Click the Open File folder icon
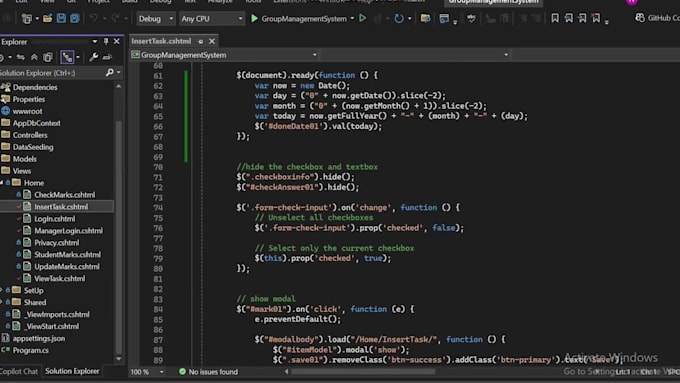Image resolution: width=680 pixels, height=383 pixels. 47,18
